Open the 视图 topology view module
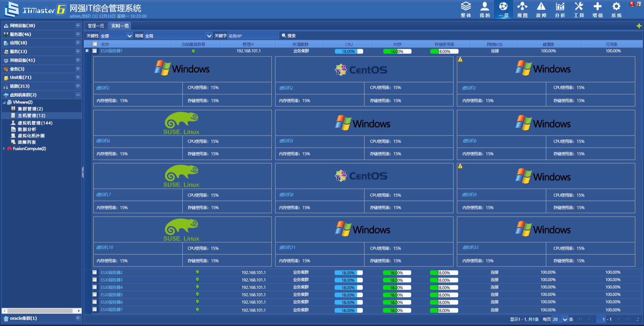The image size is (644, 326). coord(522,9)
